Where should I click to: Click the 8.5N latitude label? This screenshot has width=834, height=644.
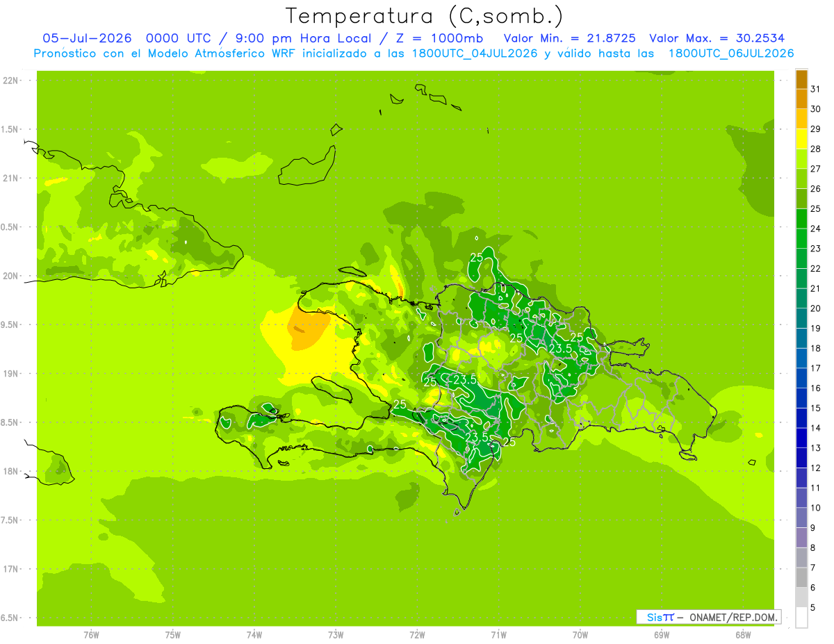pos(10,422)
